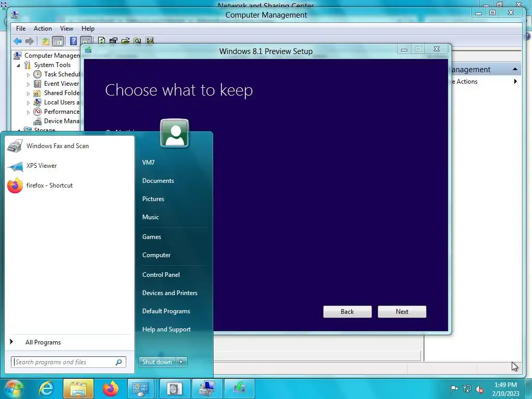The height and width of the screenshot is (399, 532).
Task: Expand the Task Scheduler tree node
Action: 29,75
